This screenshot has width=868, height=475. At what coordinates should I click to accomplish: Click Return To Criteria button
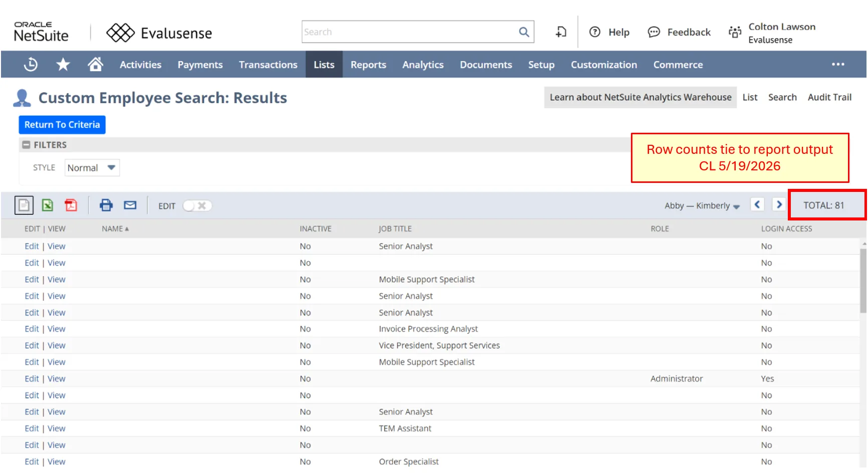click(x=62, y=125)
